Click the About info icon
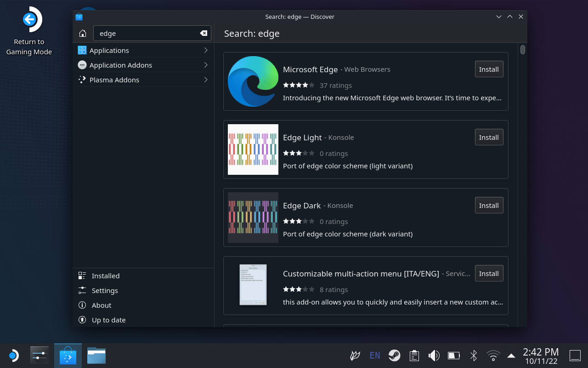The height and width of the screenshot is (368, 588). [82, 305]
